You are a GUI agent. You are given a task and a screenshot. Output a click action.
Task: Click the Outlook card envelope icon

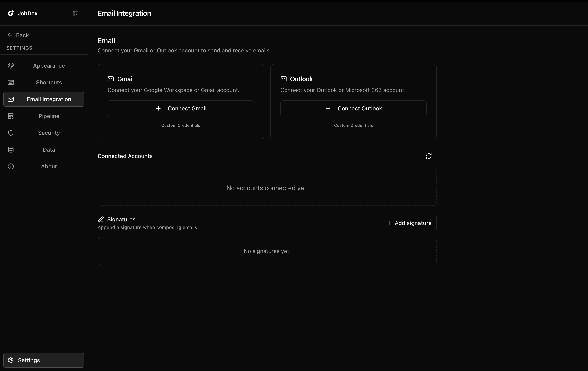tap(284, 79)
